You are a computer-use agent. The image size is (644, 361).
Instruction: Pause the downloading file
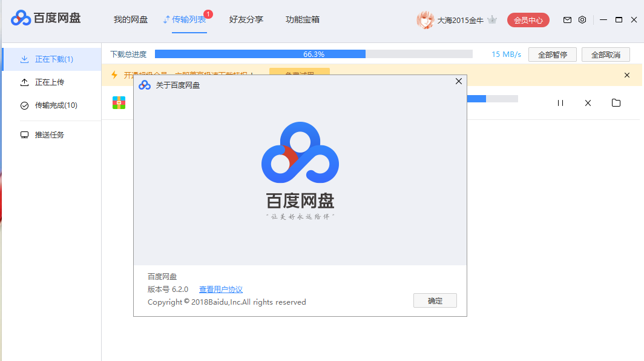[560, 103]
